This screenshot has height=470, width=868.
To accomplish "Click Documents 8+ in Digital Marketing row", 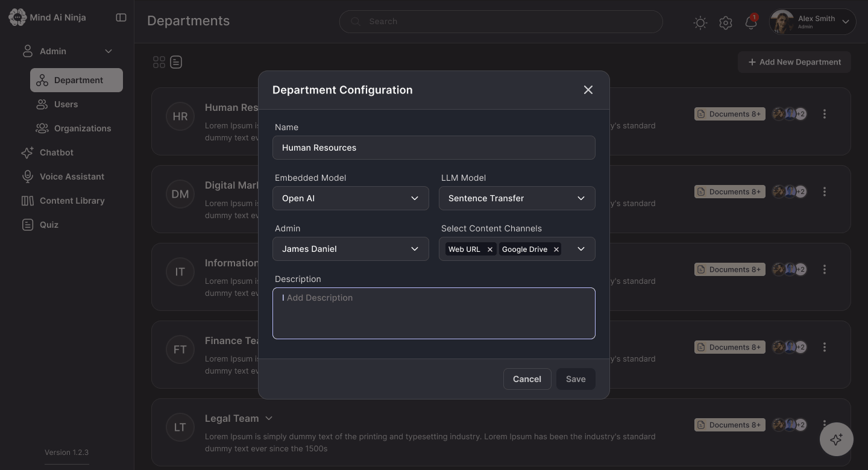I will (730, 192).
